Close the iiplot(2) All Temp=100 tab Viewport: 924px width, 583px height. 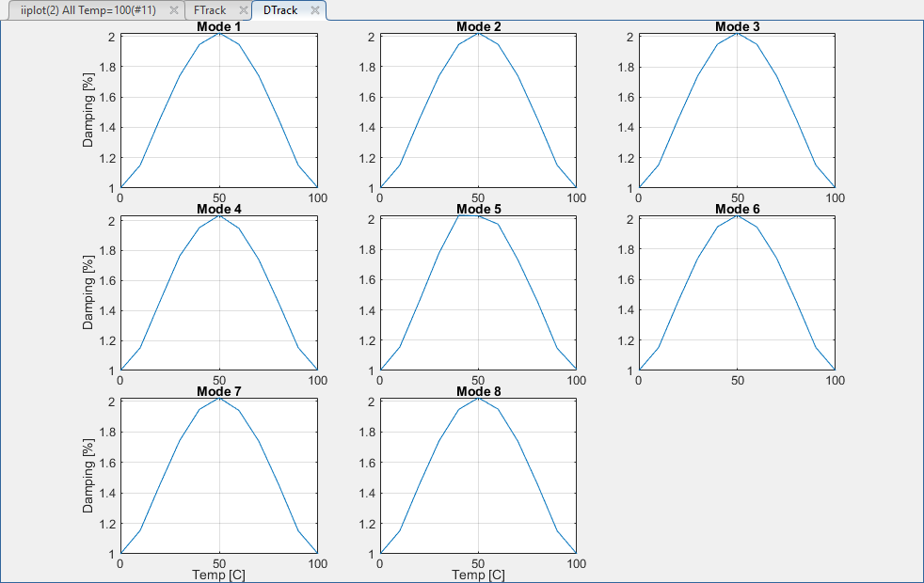tap(173, 10)
